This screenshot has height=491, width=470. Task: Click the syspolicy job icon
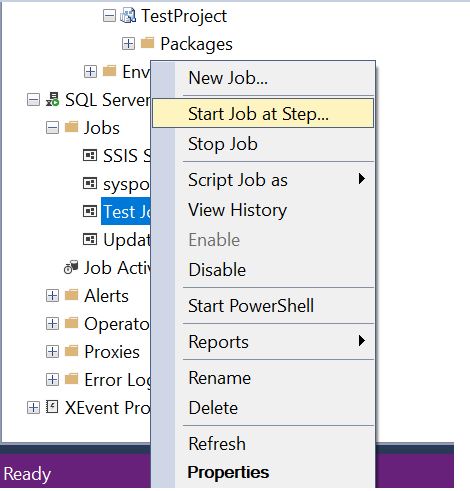pos(90,183)
